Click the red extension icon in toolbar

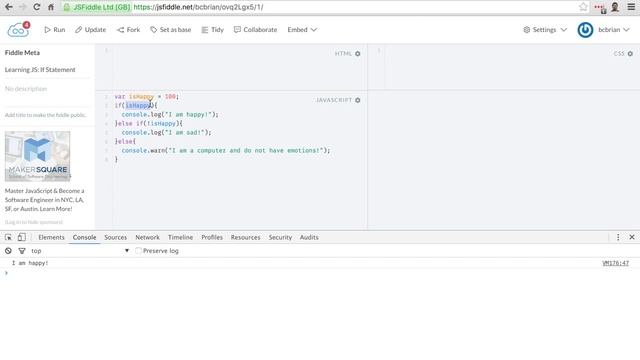click(x=600, y=7)
